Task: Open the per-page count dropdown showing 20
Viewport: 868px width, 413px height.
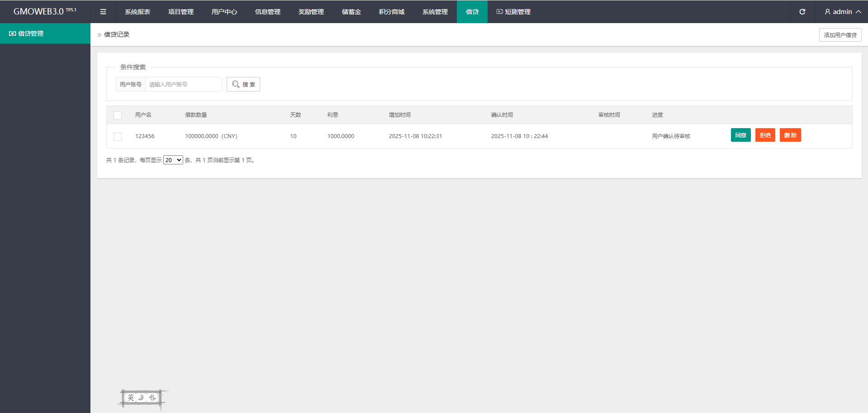Action: 173,160
